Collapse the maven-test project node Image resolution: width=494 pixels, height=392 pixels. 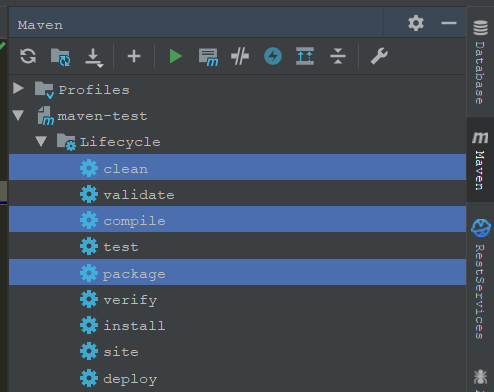pyautogui.click(x=18, y=115)
